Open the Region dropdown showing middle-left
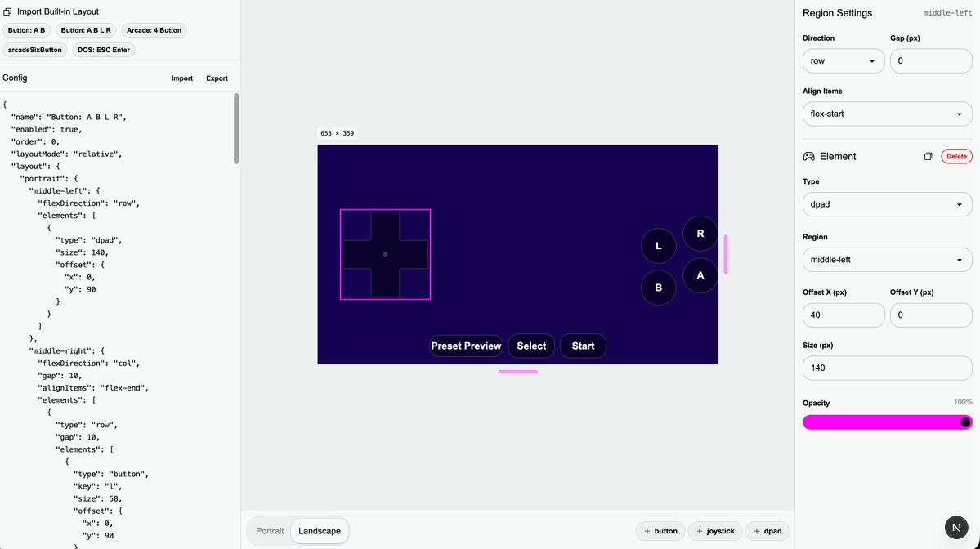980x549 pixels. pyautogui.click(x=887, y=260)
